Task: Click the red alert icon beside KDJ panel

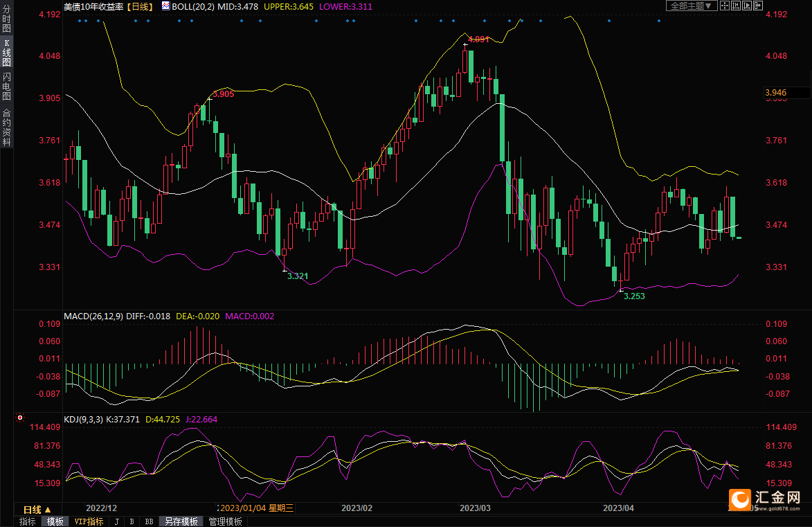Action: point(19,417)
